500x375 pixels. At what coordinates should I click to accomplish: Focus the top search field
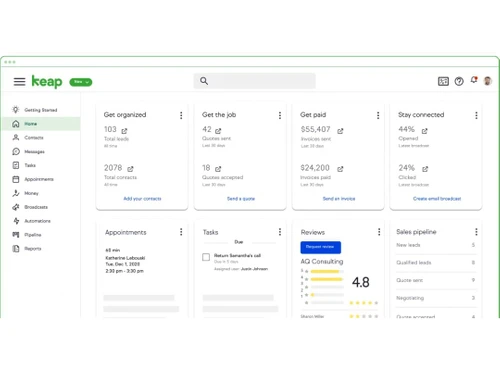254,81
